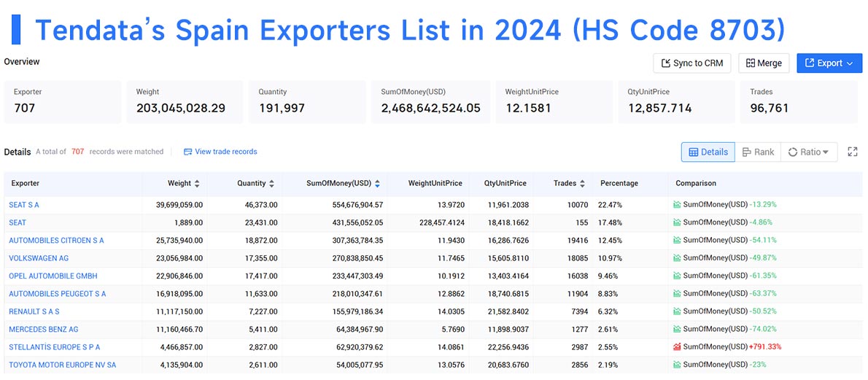Image resolution: width=868 pixels, height=380 pixels.
Task: Open the SEAT exporter link in second row
Action: click(18, 222)
